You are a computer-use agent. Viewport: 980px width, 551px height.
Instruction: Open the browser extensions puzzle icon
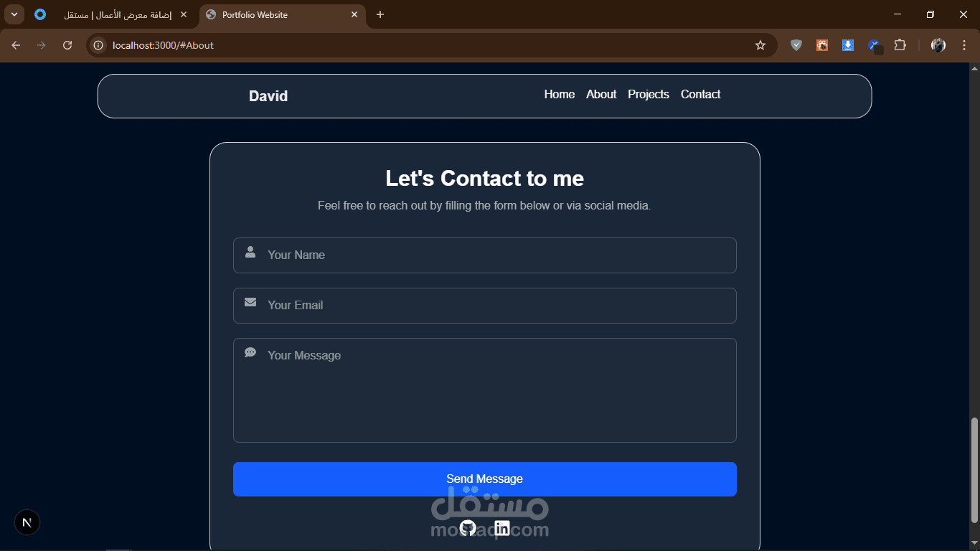click(x=900, y=45)
